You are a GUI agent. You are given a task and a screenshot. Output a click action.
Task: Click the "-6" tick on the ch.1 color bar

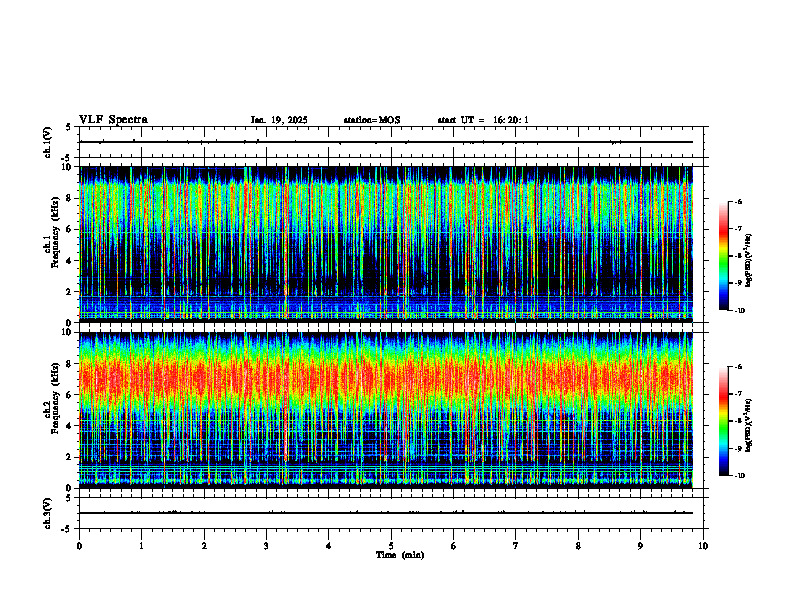pyautogui.click(x=738, y=201)
